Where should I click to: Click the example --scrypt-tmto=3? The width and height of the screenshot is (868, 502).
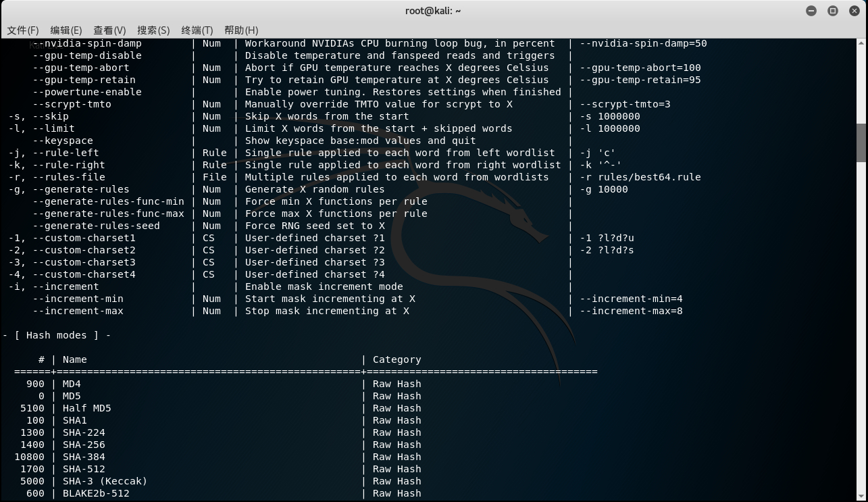(x=626, y=104)
